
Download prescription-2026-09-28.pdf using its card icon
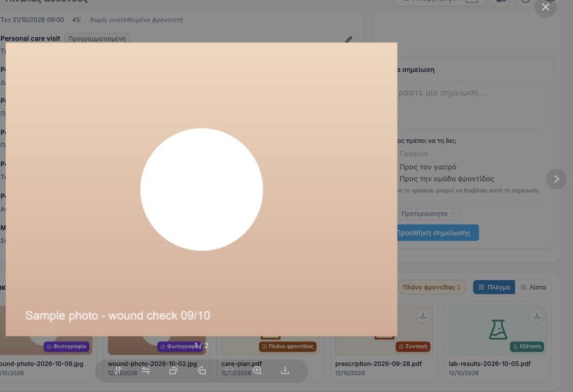(x=423, y=315)
